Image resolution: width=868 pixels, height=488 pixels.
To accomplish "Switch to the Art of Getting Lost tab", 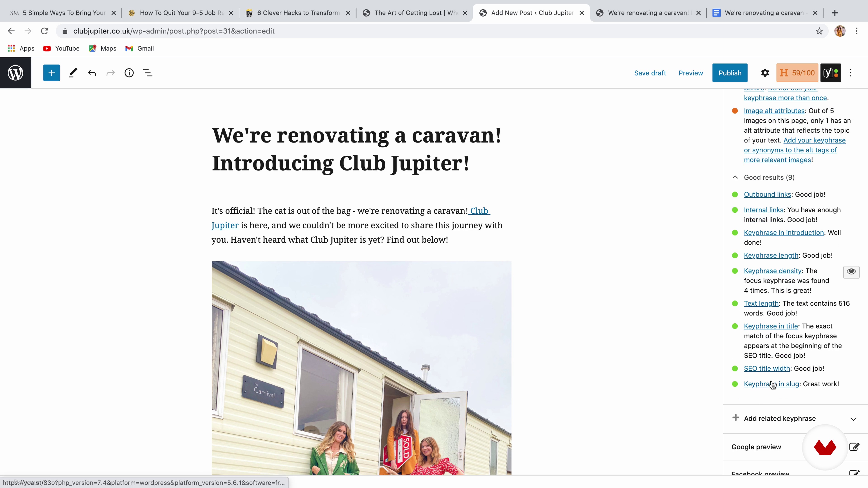I will pos(415,13).
